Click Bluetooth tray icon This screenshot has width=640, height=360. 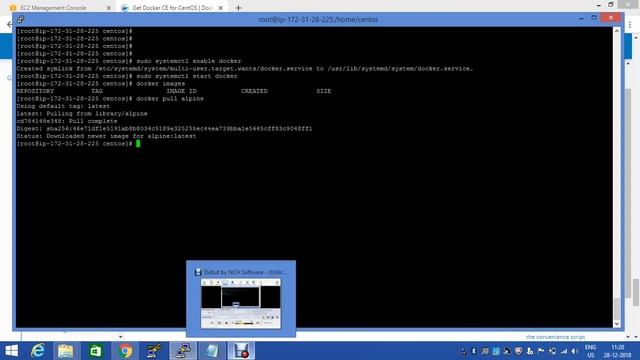pyautogui.click(x=473, y=351)
